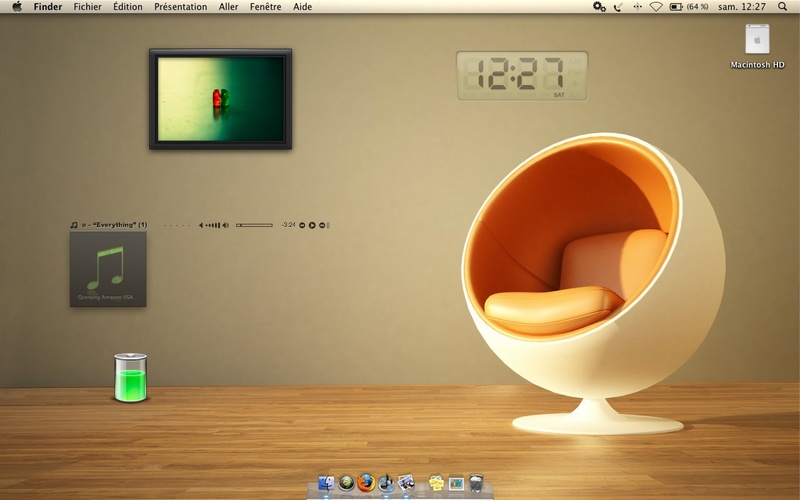Open the battery 64 % status menu
This screenshot has width=800, height=500.
(x=689, y=7)
